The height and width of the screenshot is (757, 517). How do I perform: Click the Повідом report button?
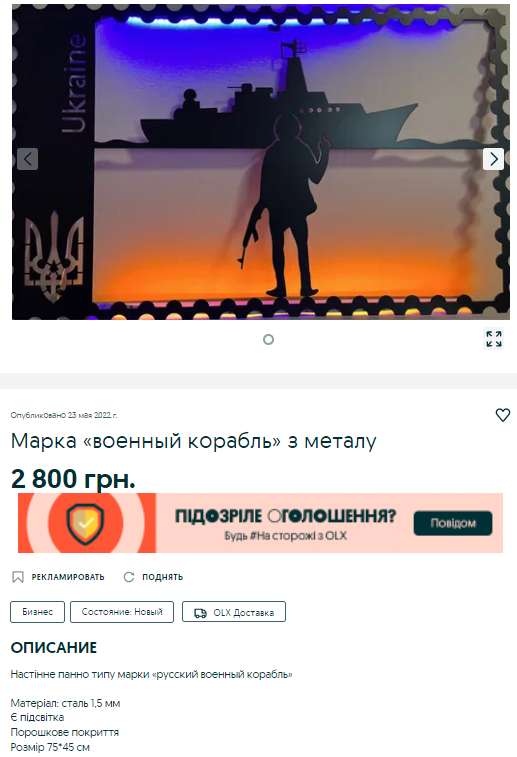click(x=453, y=523)
